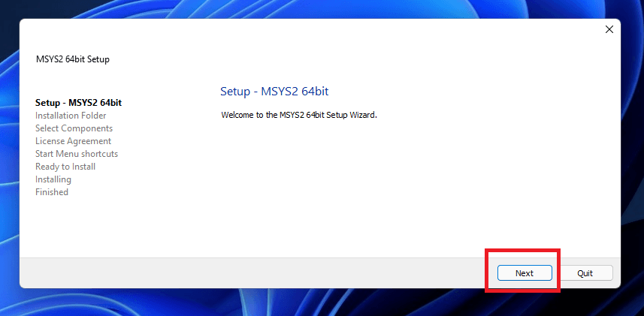
Task: Select the "Ready to Install" step label
Action: pyautogui.click(x=65, y=167)
